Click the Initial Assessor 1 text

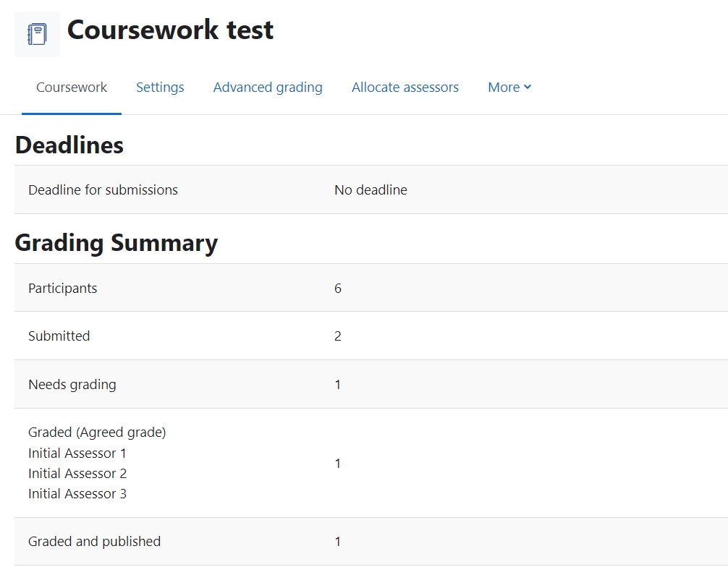(77, 453)
